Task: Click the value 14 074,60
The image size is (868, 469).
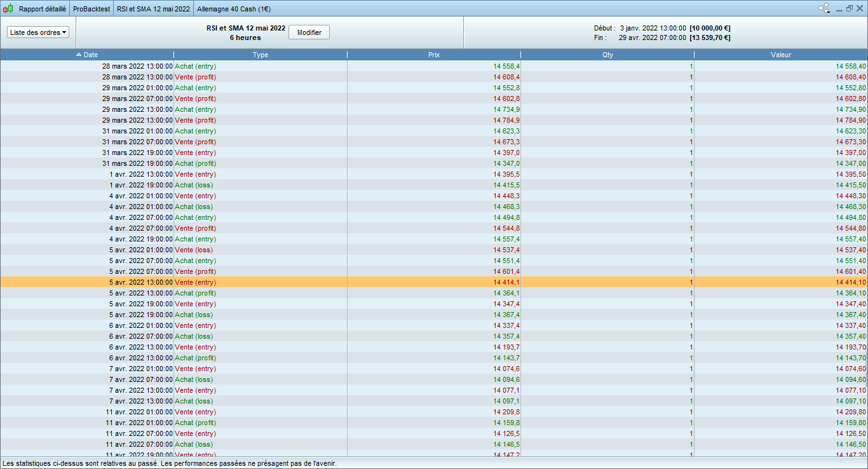Action: (x=851, y=369)
